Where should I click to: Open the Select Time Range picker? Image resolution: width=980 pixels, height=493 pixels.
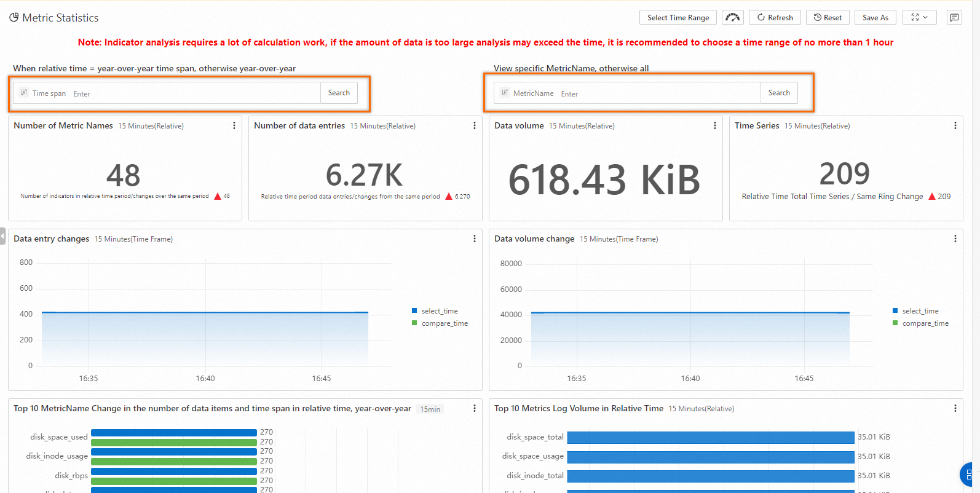click(x=678, y=17)
